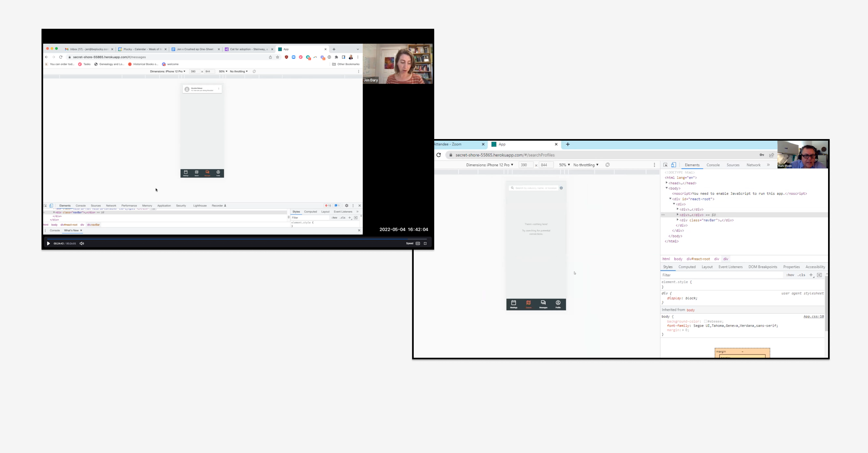Select inspect element tool in right DevTools

[x=665, y=165]
